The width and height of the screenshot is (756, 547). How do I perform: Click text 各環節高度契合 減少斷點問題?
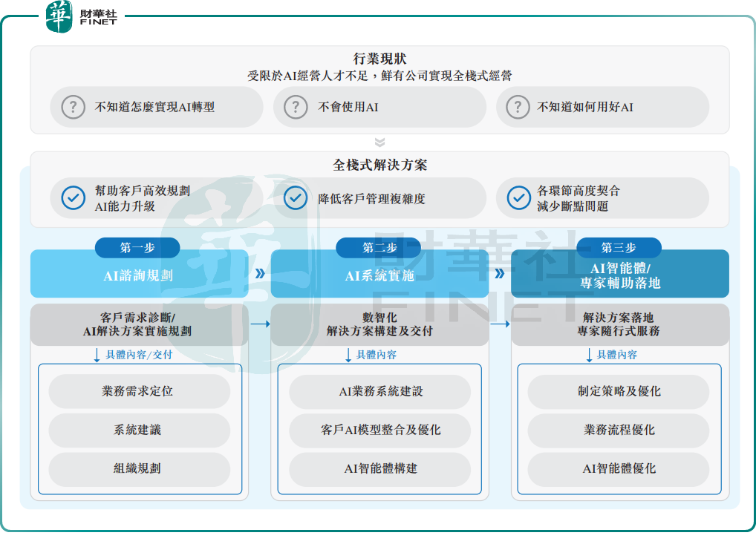[x=579, y=198]
